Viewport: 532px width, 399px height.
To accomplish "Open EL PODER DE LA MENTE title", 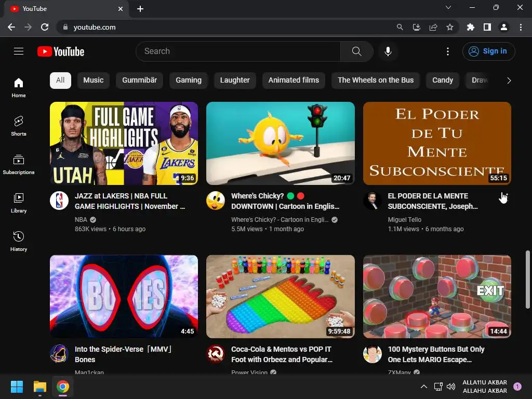I will click(x=433, y=201).
